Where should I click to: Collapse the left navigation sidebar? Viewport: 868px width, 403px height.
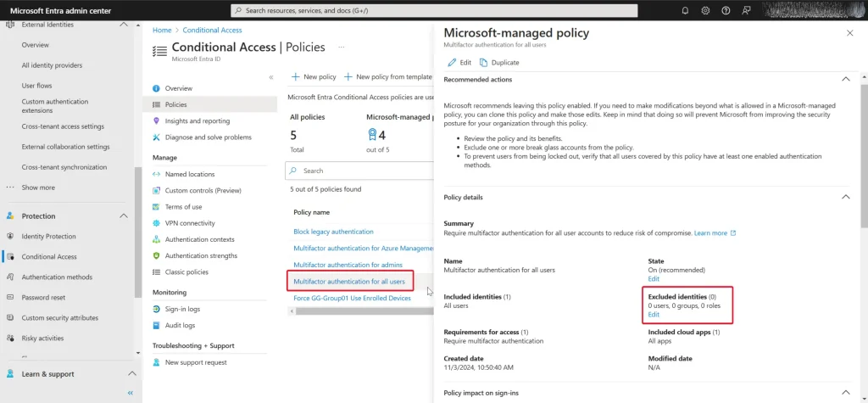pyautogui.click(x=131, y=393)
